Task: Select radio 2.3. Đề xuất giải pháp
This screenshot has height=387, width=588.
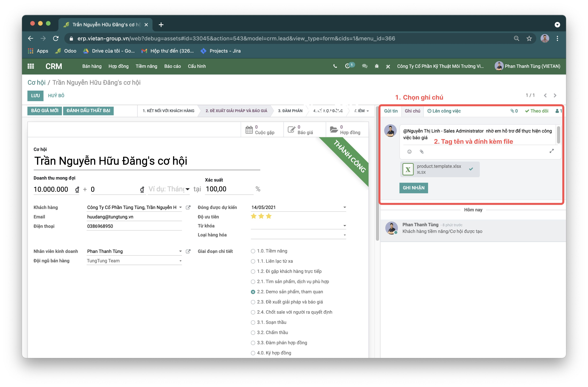Action: 253,302
